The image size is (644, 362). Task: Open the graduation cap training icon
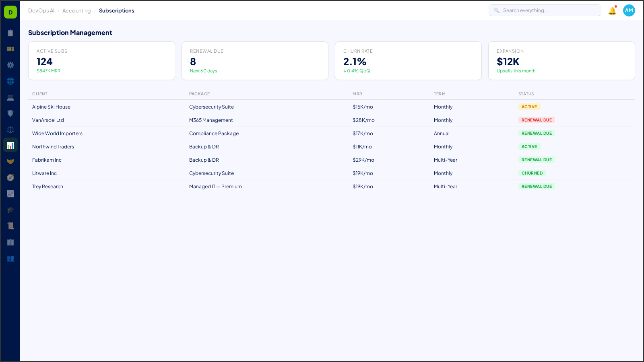10,210
